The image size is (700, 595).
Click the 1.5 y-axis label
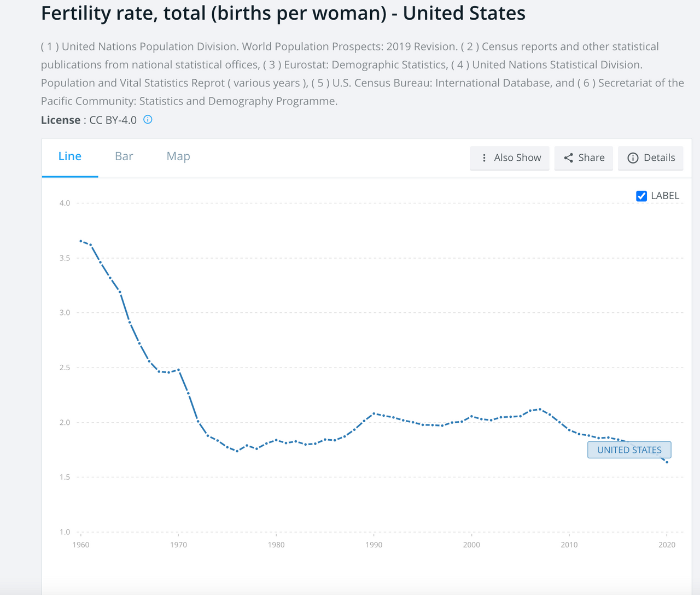(65, 477)
